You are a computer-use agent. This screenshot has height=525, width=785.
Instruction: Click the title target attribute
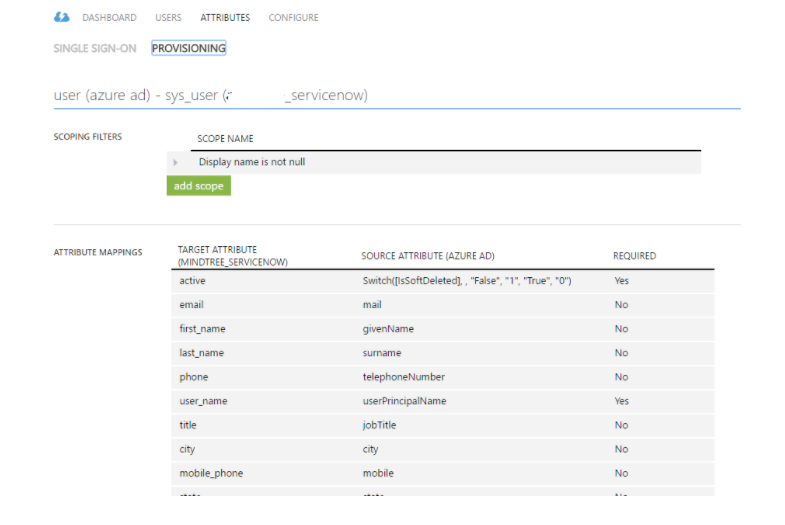pyautogui.click(x=188, y=425)
